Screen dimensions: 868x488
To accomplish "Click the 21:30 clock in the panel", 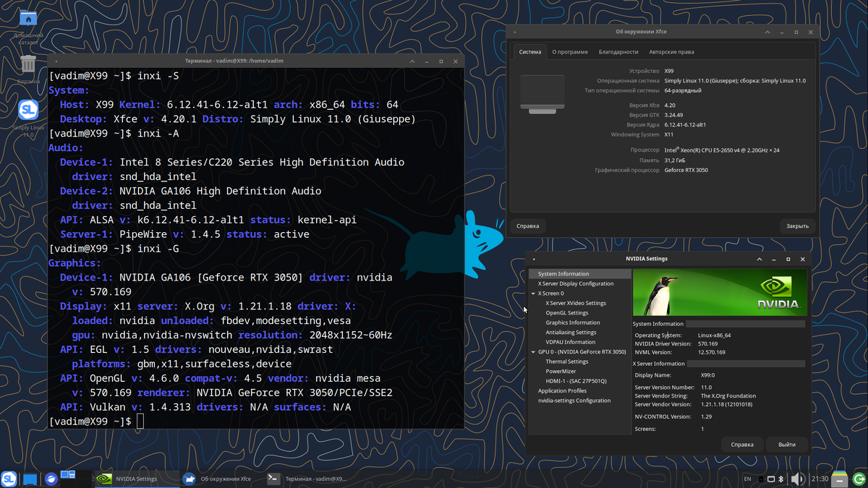I will tap(820, 479).
